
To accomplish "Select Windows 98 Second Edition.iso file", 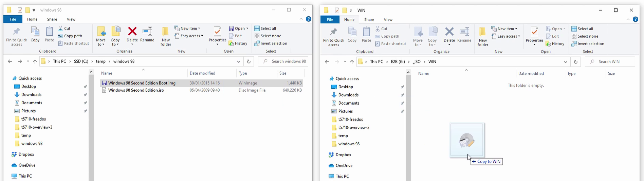I will coord(136,90).
